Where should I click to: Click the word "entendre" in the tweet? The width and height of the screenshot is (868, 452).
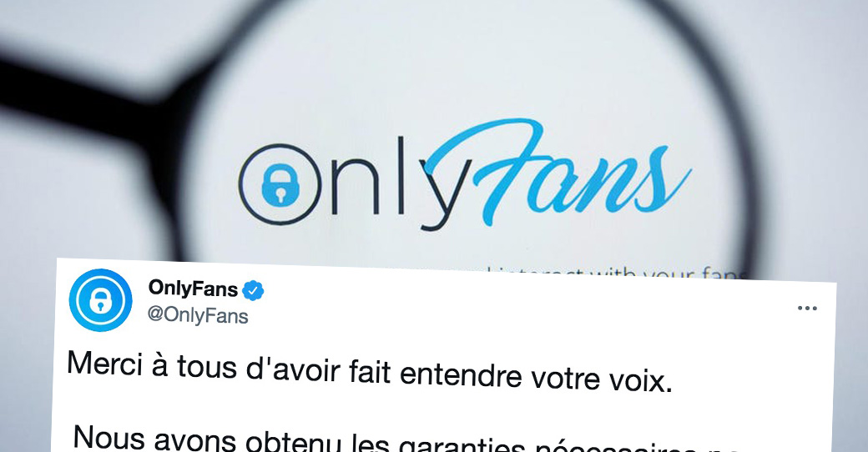click(461, 374)
